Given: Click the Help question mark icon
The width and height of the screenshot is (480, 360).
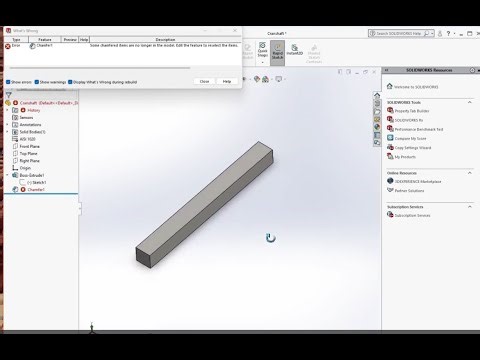Looking at the screenshot, I should (x=448, y=33).
